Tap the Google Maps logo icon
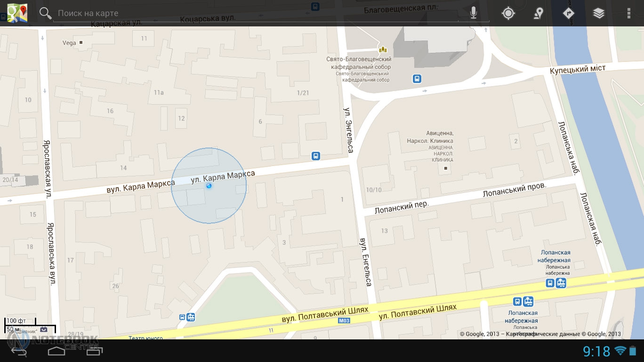This screenshot has height=362, width=644. coord(17,13)
